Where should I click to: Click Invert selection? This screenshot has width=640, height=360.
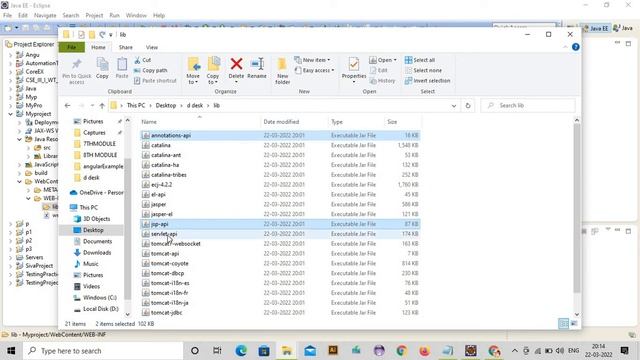pyautogui.click(x=427, y=81)
